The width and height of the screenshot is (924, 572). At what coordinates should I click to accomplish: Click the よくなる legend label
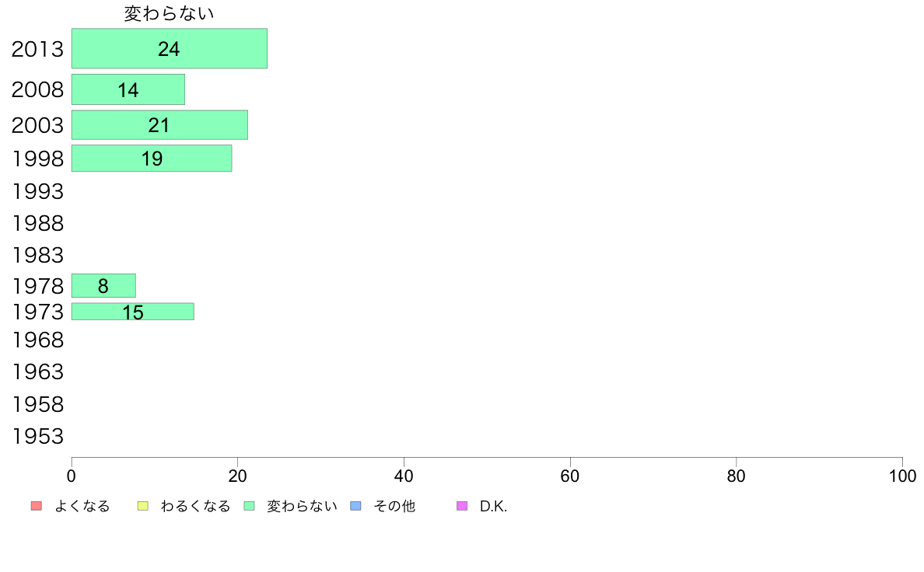tap(82, 506)
